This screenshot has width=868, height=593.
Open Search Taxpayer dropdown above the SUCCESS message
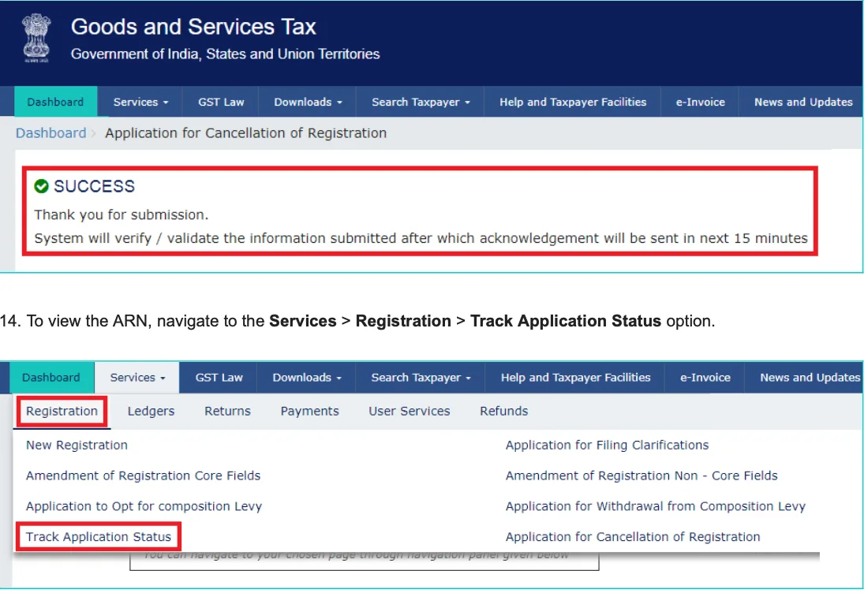421,102
